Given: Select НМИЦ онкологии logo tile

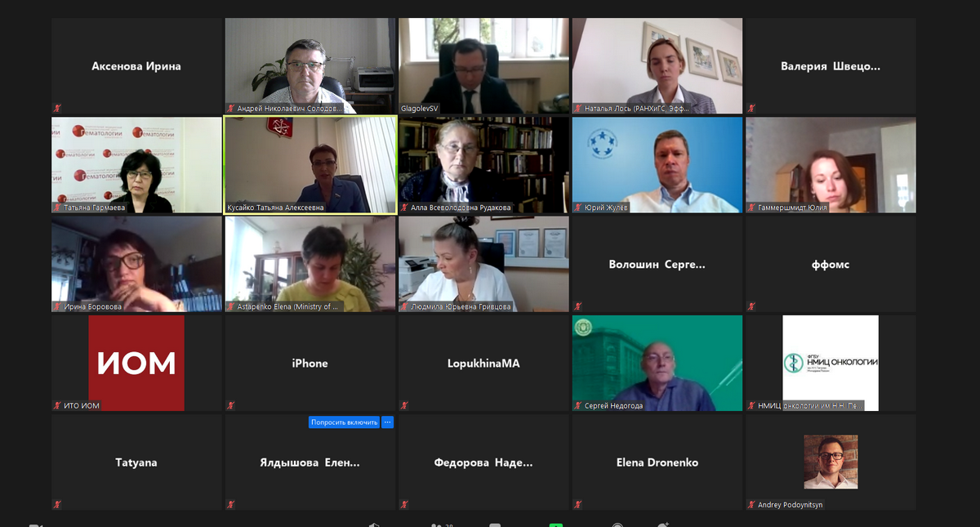Looking at the screenshot, I should (x=831, y=363).
